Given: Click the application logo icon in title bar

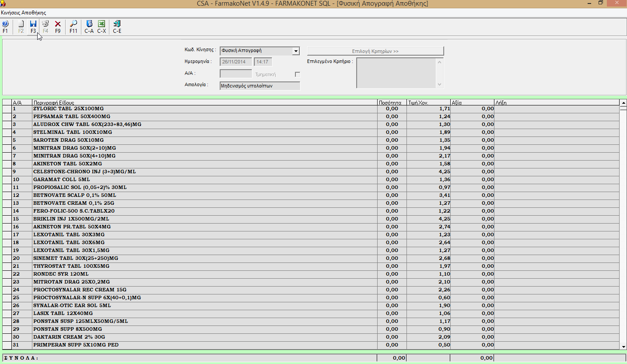Looking at the screenshot, I should (4, 4).
